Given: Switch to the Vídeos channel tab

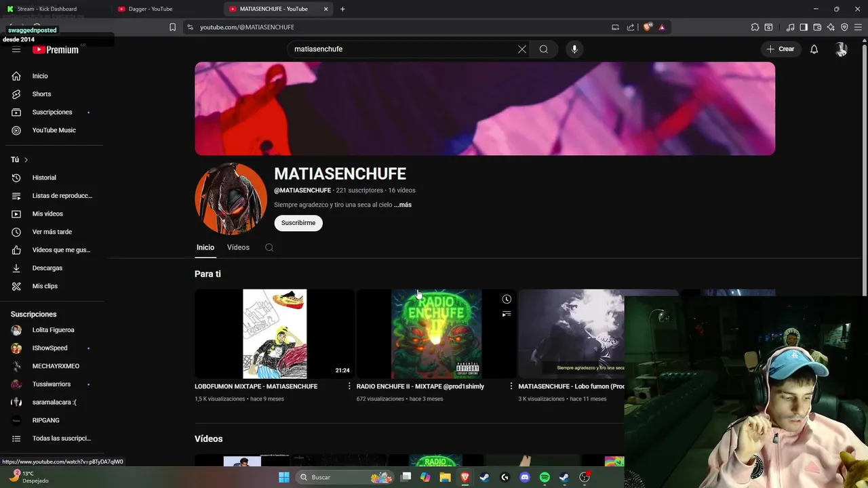Looking at the screenshot, I should tap(238, 247).
